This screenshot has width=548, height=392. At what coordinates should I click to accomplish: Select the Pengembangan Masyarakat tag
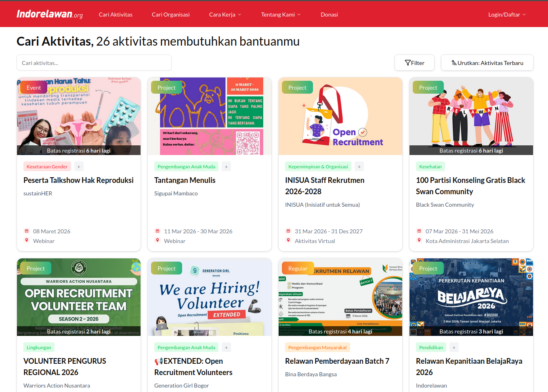(x=317, y=348)
